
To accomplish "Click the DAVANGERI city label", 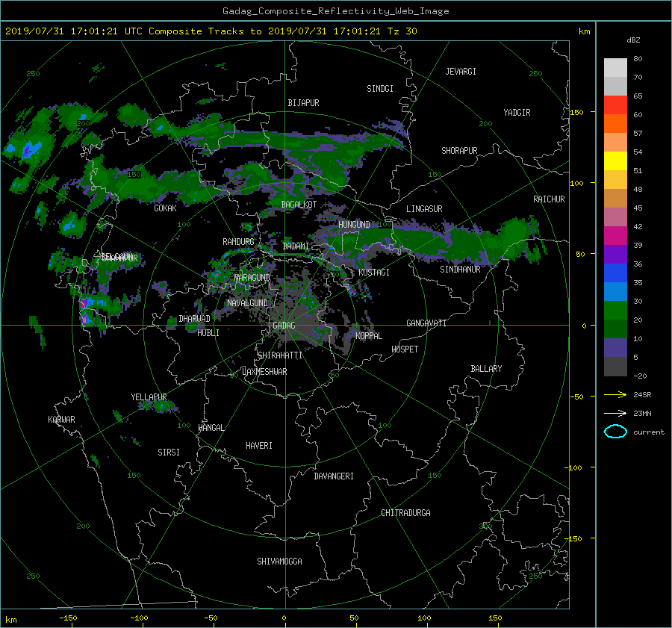I will point(334,476).
